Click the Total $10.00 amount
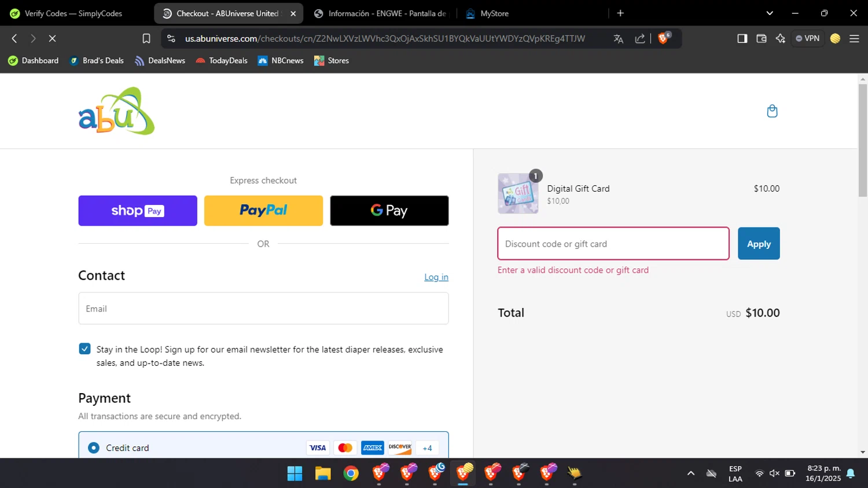Viewport: 868px width, 488px height. (762, 313)
